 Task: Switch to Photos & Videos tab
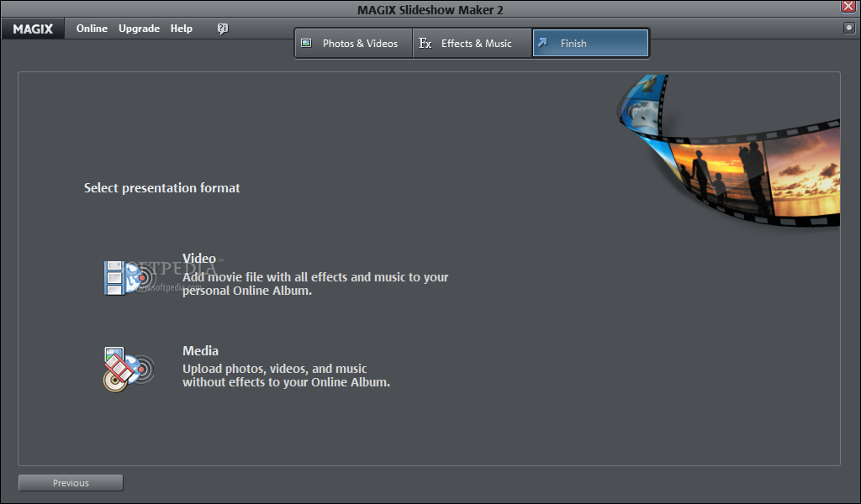354,44
